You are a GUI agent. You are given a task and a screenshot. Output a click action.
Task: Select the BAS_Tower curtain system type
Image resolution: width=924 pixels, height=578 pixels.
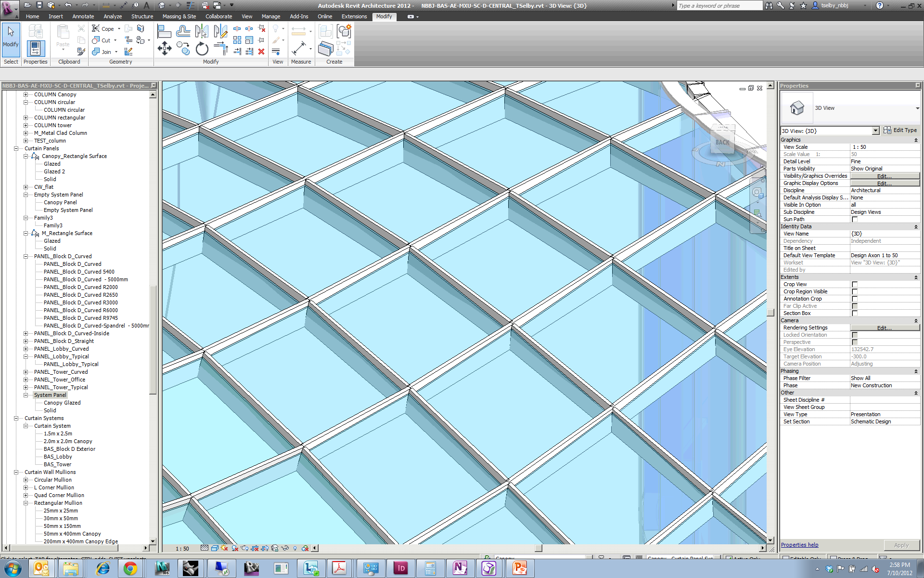click(57, 464)
